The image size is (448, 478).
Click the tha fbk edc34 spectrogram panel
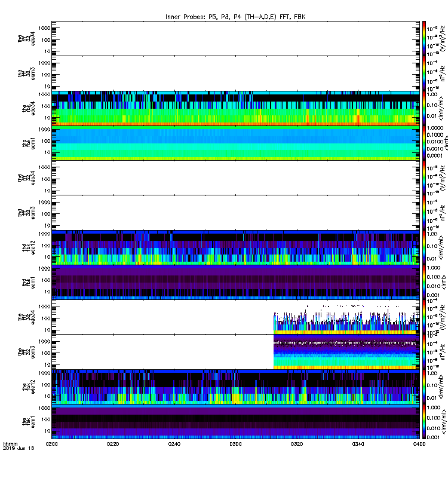(x=235, y=108)
